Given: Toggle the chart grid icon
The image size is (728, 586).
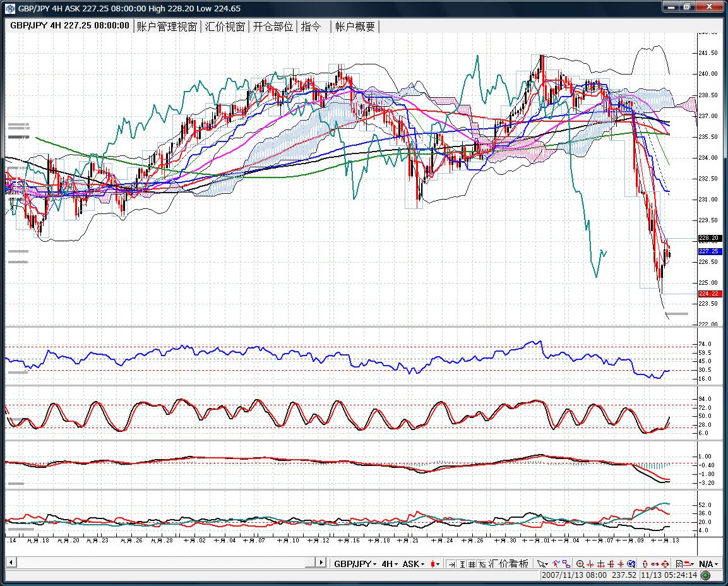Looking at the screenshot, I should (x=472, y=564).
